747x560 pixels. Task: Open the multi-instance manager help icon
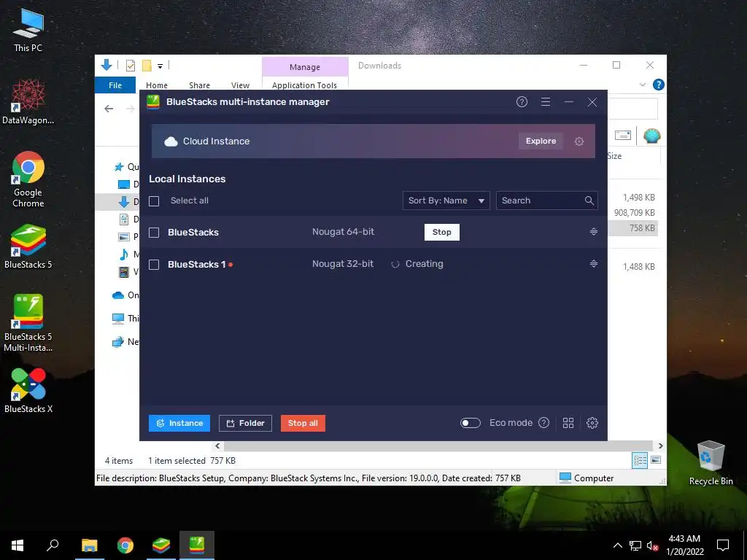click(522, 102)
